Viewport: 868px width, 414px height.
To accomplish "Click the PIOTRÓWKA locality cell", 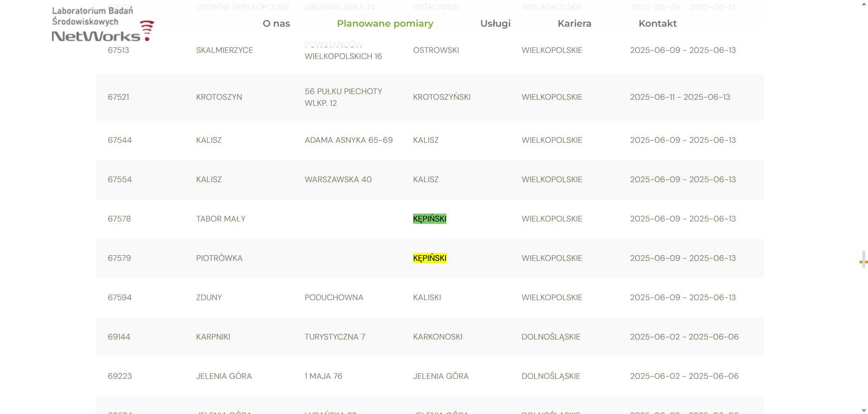I will (x=219, y=258).
